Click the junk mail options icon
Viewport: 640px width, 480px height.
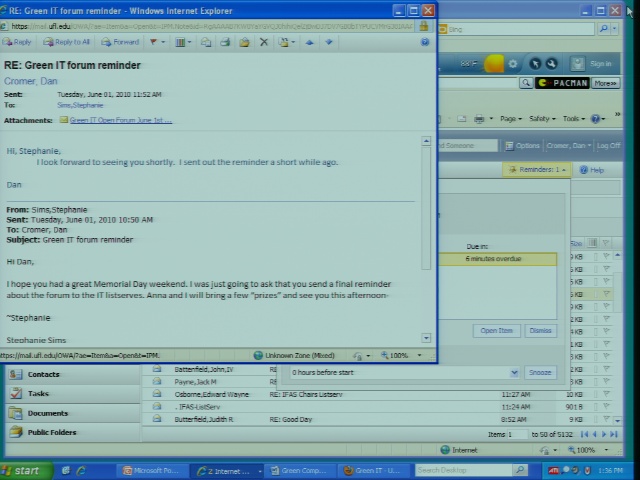pos(284,42)
